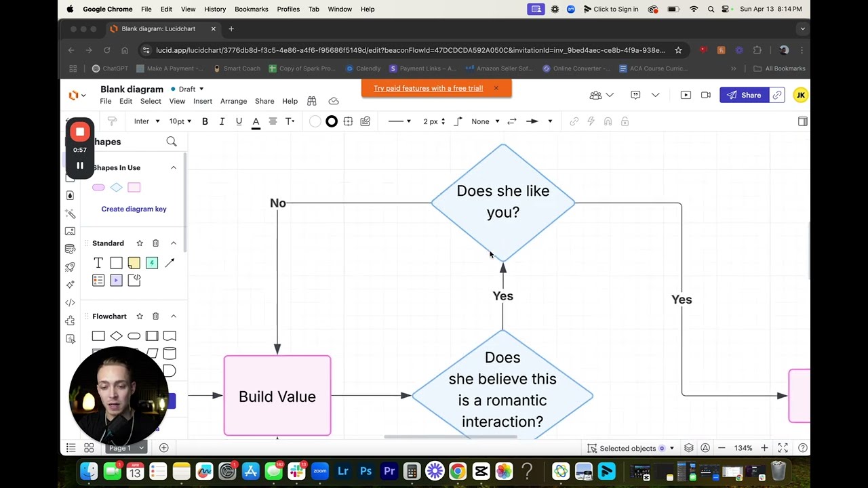
Task: Collapse the Standard shapes section
Action: pyautogui.click(x=174, y=243)
